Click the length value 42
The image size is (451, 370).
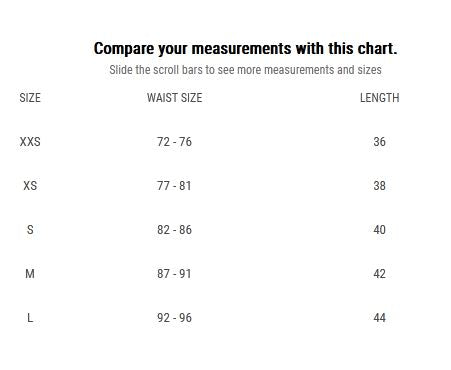coord(379,274)
